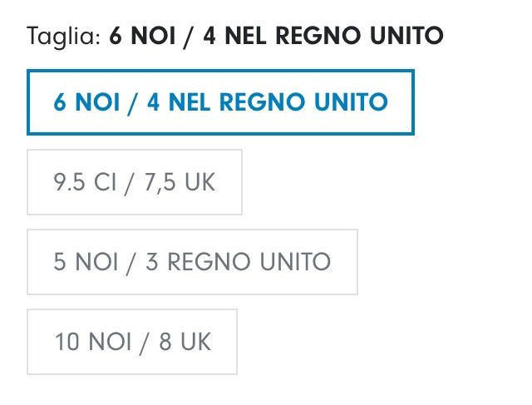Select the 10 NOI / 8 UK option

coord(132,342)
